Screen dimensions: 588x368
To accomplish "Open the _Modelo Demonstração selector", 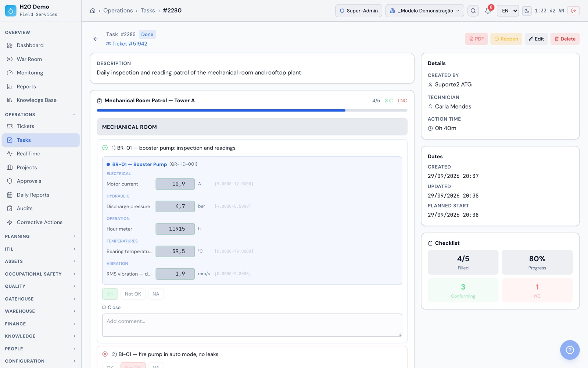I will tap(424, 11).
